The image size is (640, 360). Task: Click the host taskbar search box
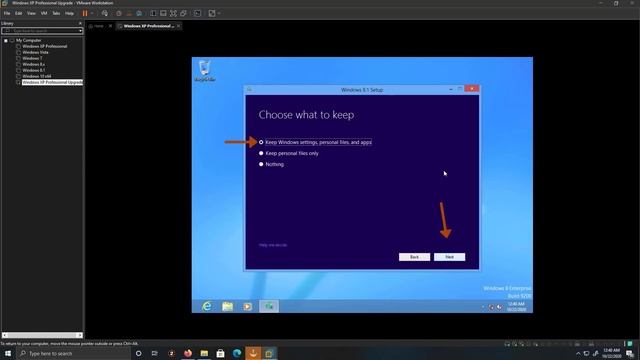click(74, 353)
